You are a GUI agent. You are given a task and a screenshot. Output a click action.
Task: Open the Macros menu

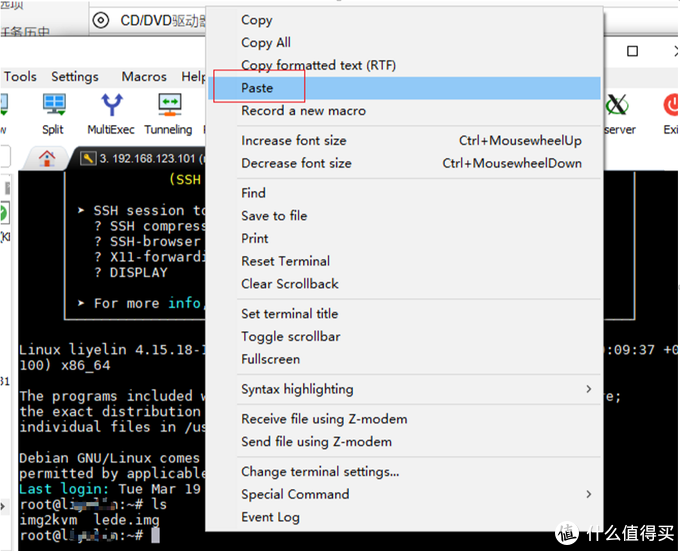(x=144, y=77)
